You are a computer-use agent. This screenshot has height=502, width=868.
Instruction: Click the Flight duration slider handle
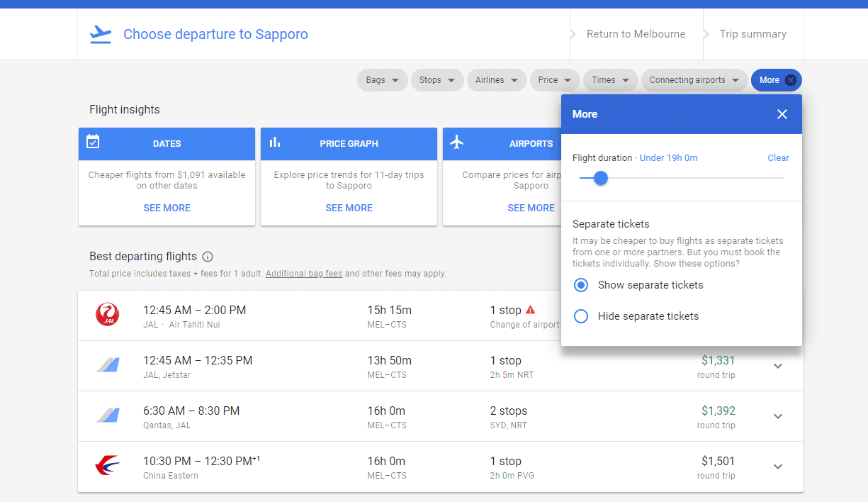(x=601, y=178)
